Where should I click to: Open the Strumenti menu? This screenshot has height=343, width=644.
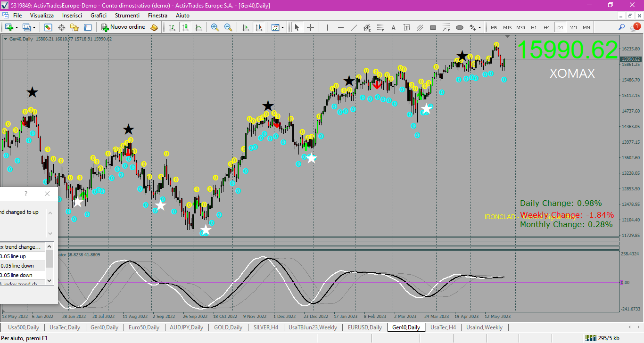127,16
